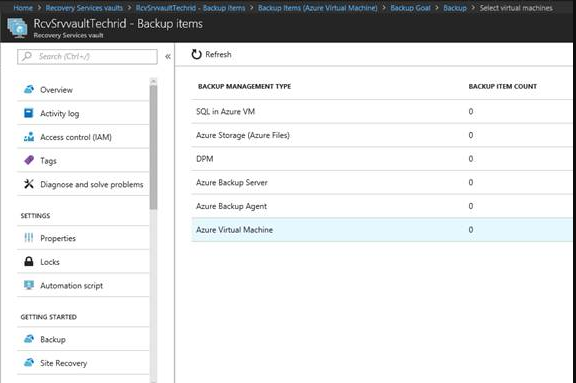Viewport: 576px width, 383px height.
Task: Open Overview via its cloud icon
Action: pyautogui.click(x=29, y=89)
